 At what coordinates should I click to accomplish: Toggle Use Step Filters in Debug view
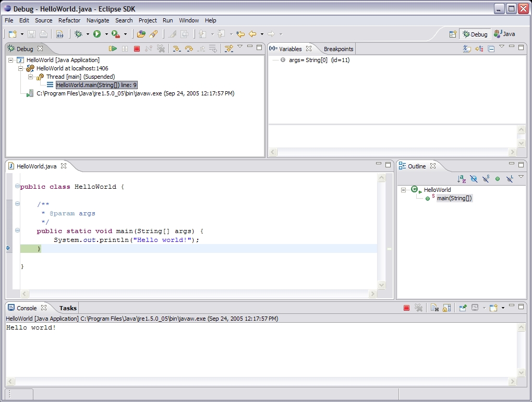[229, 49]
